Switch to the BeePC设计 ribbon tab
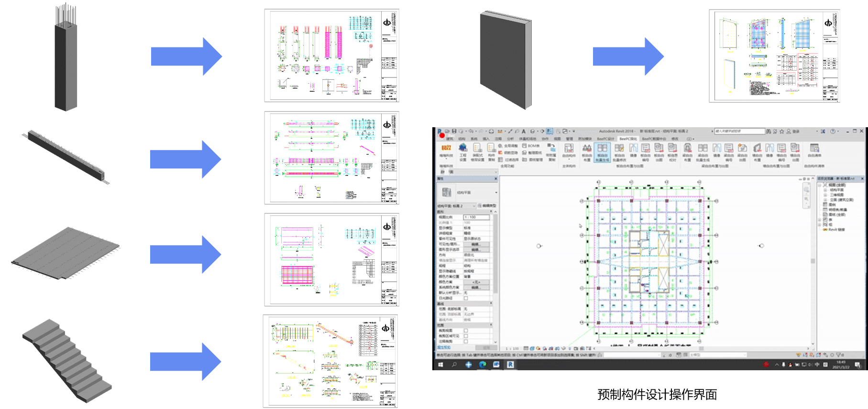The height and width of the screenshot is (409, 868). coord(605,139)
